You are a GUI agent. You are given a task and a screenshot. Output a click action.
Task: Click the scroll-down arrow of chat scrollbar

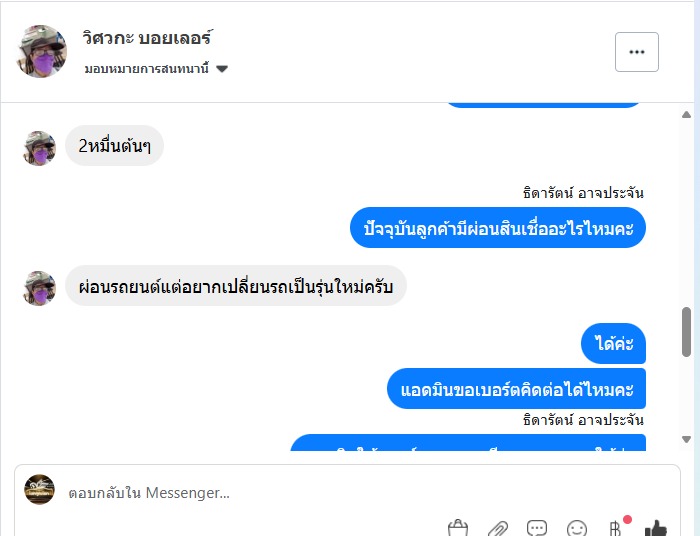686,439
